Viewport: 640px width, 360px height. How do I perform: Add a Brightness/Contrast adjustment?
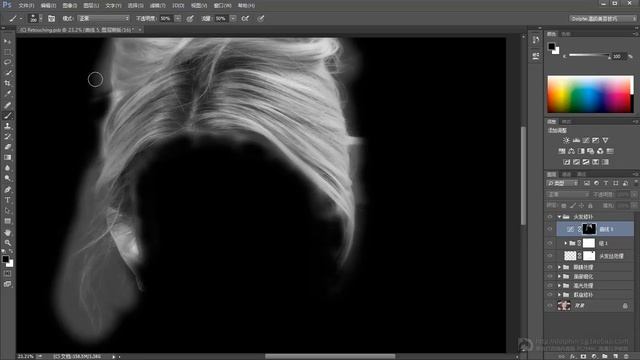pyautogui.click(x=566, y=140)
